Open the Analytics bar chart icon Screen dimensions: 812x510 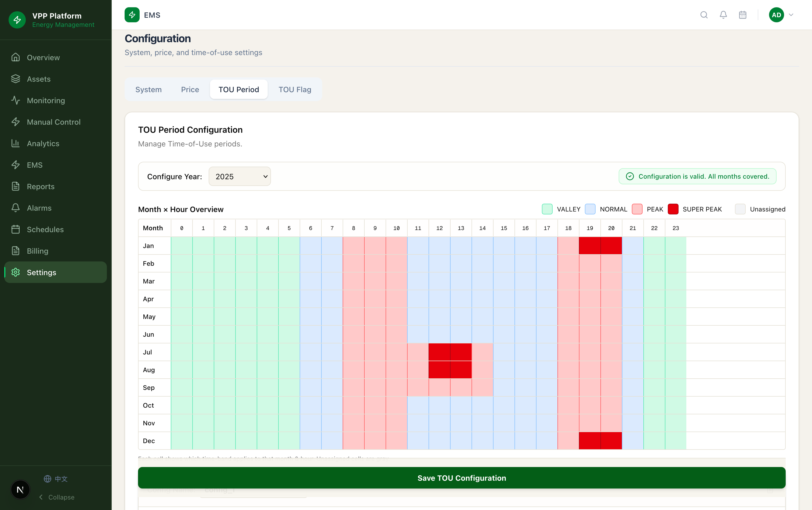(x=16, y=143)
